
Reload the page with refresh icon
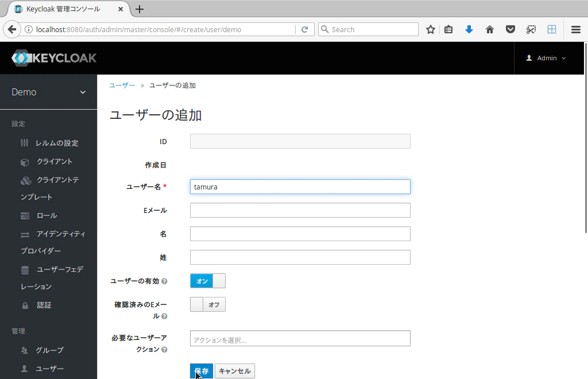[304, 29]
